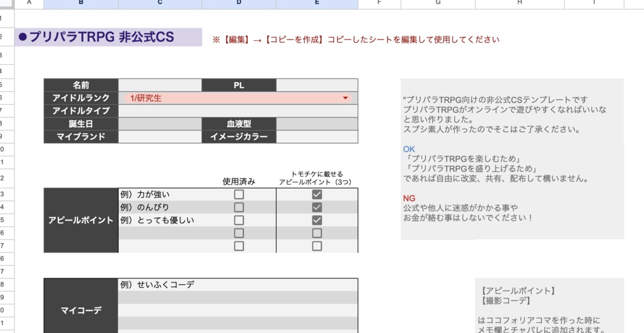Select the 1/研究生 rank chip

coord(238,98)
